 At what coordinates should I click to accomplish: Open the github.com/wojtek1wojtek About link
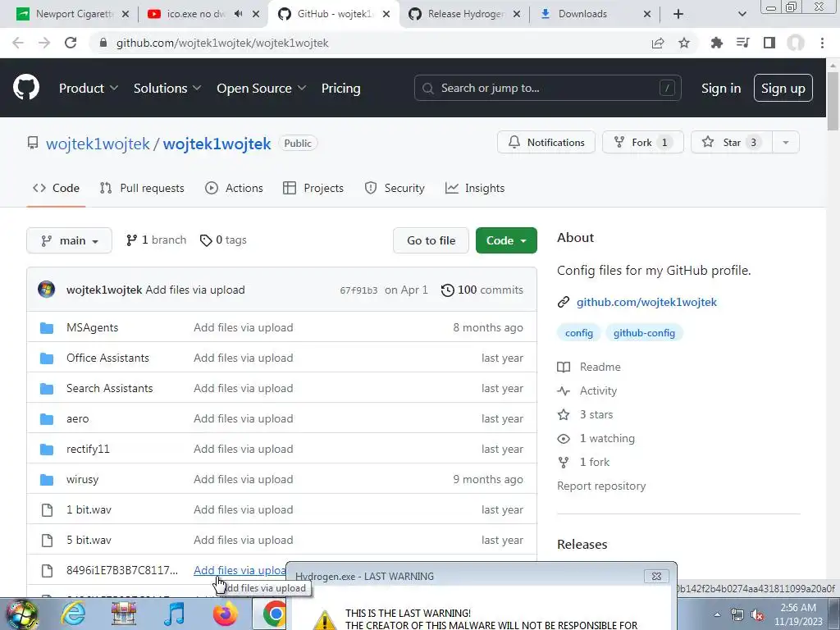click(x=646, y=302)
